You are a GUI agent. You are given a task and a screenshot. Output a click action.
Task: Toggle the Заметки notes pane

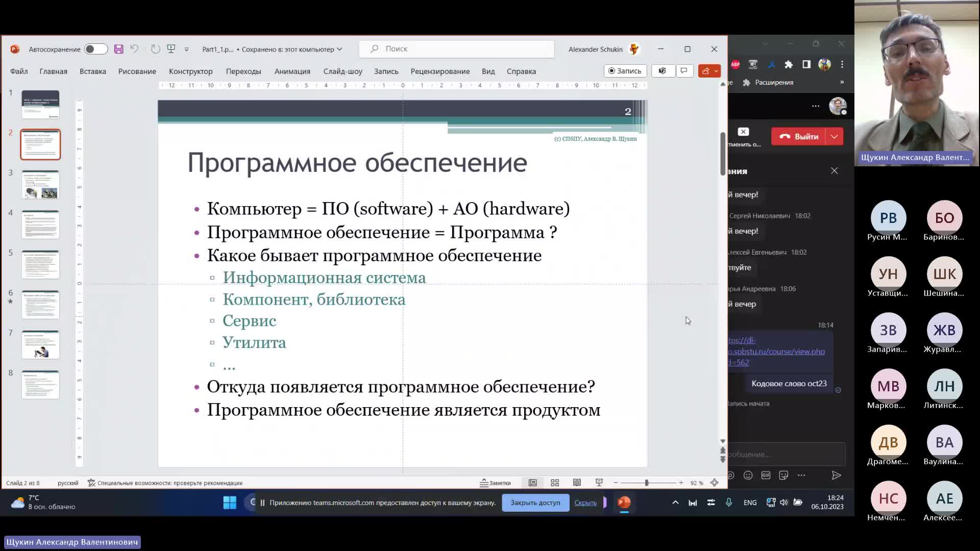pos(495,483)
